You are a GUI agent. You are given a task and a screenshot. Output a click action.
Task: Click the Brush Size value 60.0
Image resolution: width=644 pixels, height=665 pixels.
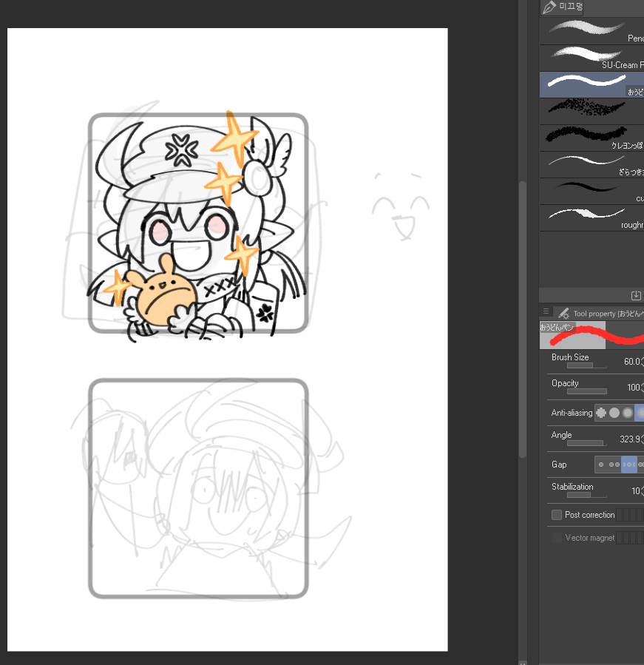point(631,361)
